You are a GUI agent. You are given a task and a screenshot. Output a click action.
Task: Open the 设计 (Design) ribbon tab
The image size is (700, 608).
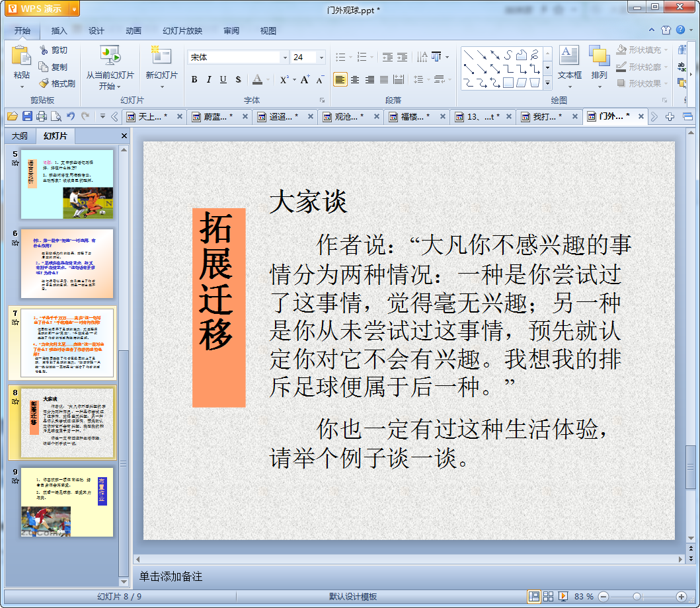point(96,31)
